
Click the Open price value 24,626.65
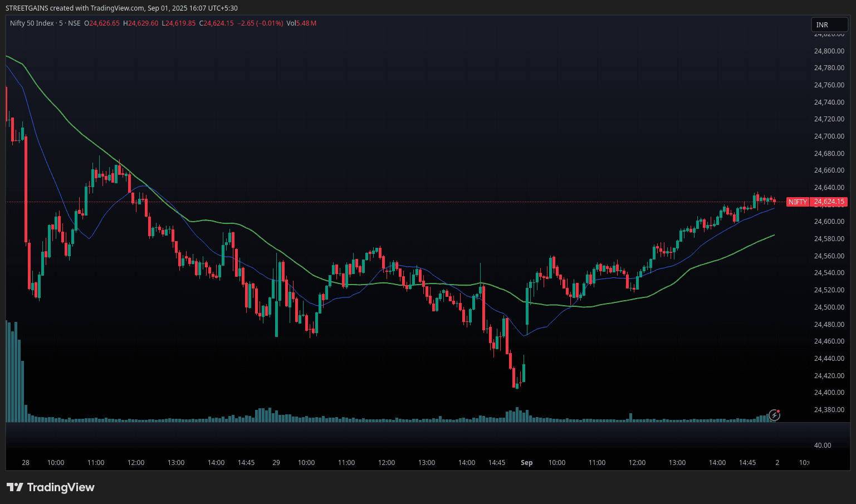click(104, 23)
